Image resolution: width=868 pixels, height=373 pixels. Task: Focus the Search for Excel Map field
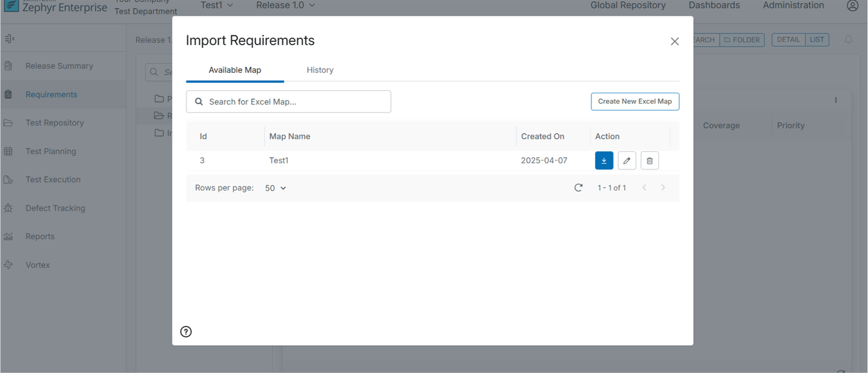[x=289, y=102]
